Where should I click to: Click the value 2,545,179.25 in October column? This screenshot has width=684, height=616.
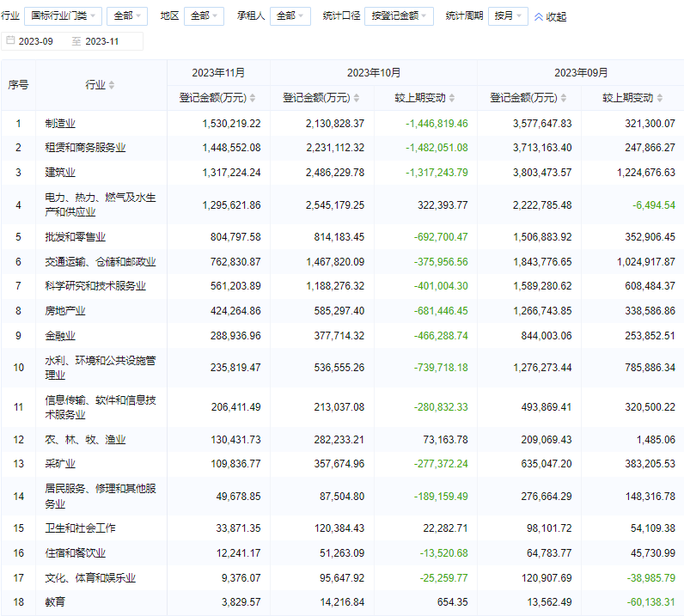[335, 205]
